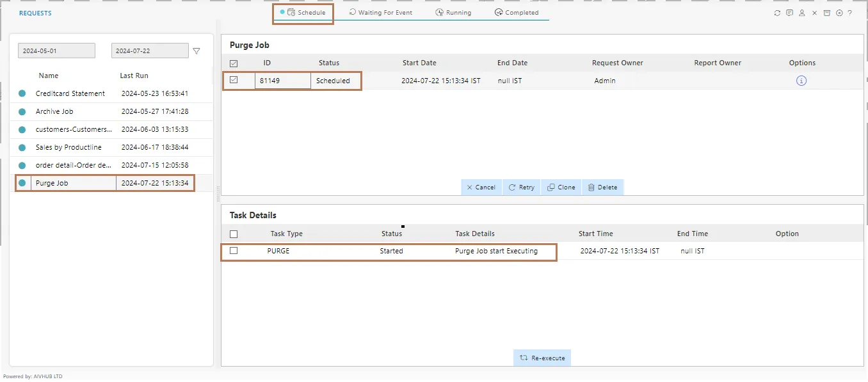Click the start date field 2024-05-01

[x=56, y=51]
